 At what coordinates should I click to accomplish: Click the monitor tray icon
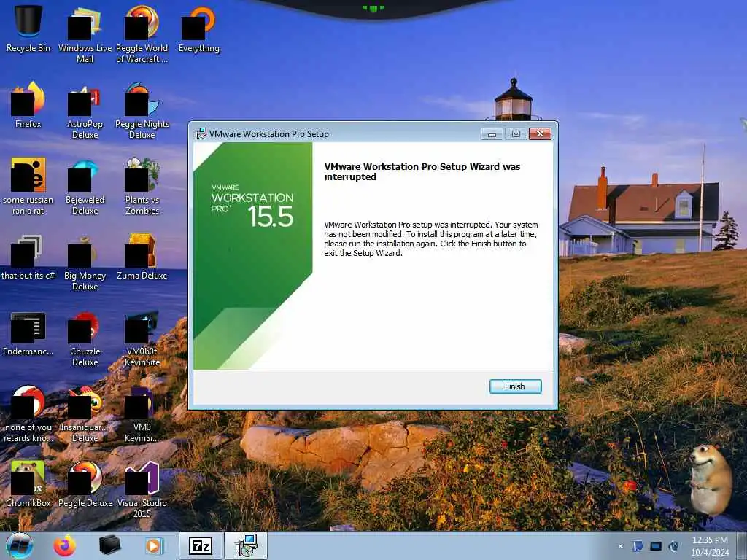pyautogui.click(x=656, y=546)
